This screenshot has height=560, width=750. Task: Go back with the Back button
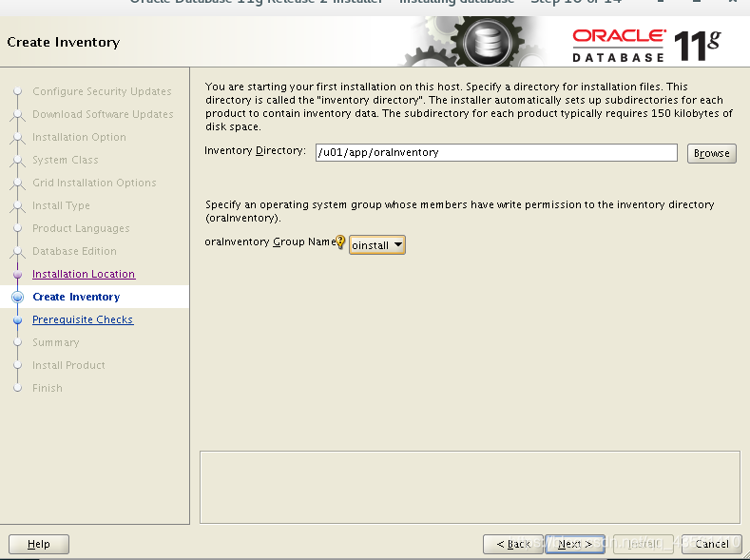pyautogui.click(x=512, y=544)
